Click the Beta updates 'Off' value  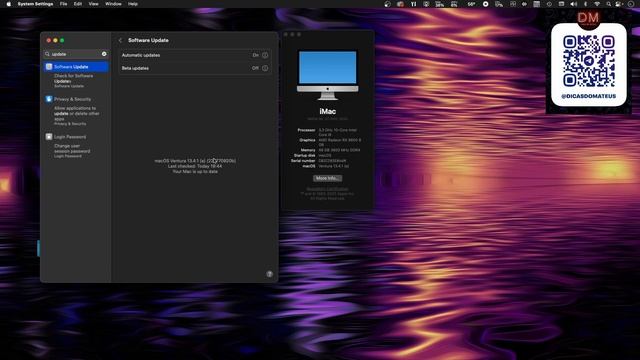[x=255, y=68]
